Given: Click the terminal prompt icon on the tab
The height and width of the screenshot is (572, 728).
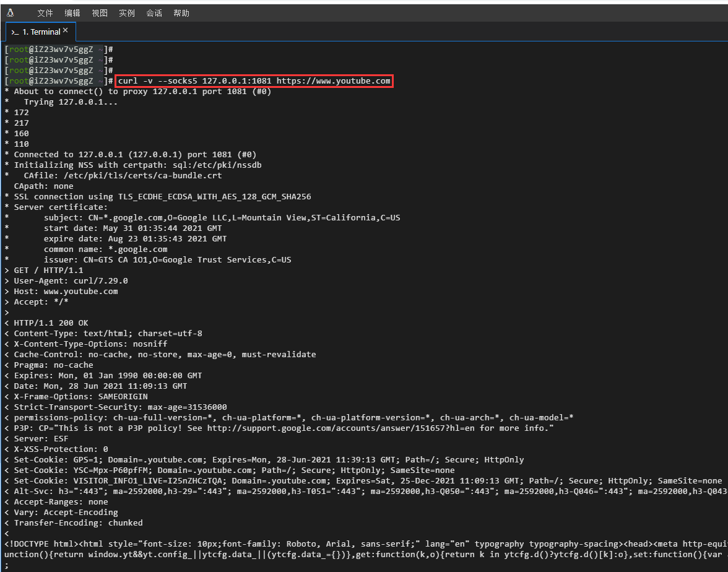Looking at the screenshot, I should click(x=14, y=32).
